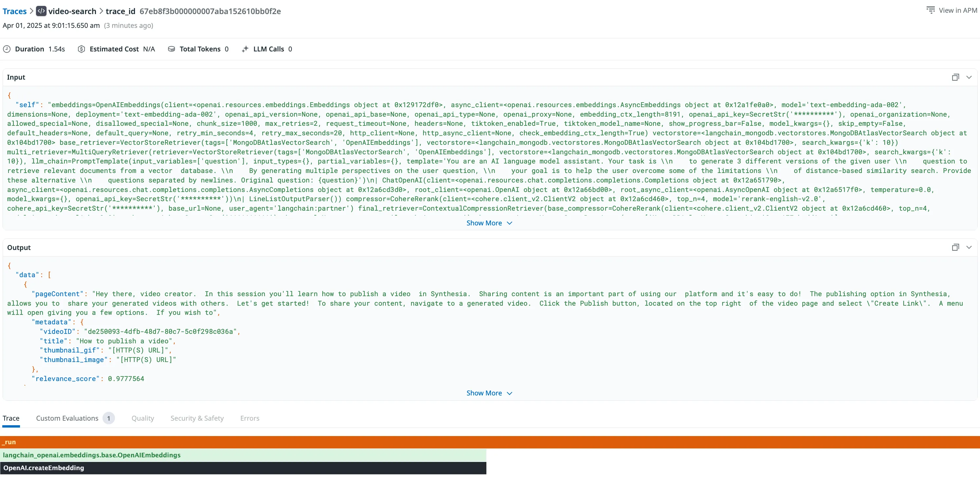The image size is (980, 496).
Task: Copy the Output panel contents
Action: tap(955, 247)
